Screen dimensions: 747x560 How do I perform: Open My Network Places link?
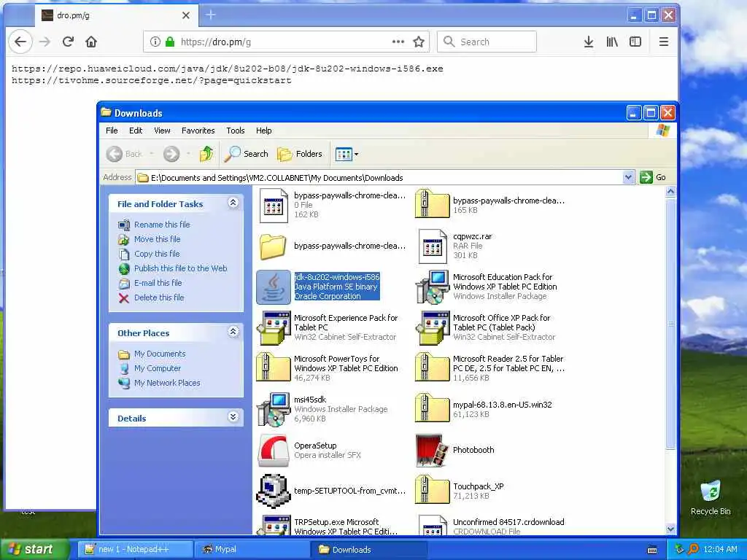(167, 383)
